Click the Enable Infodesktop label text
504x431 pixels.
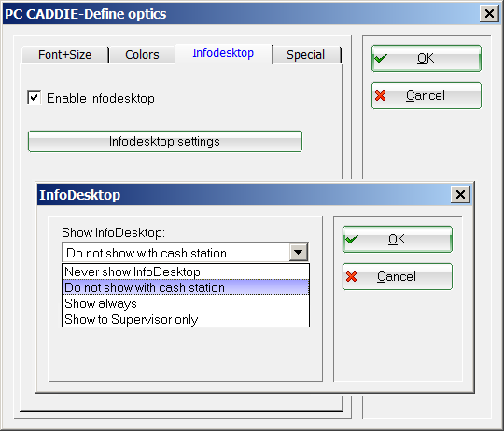(x=101, y=98)
